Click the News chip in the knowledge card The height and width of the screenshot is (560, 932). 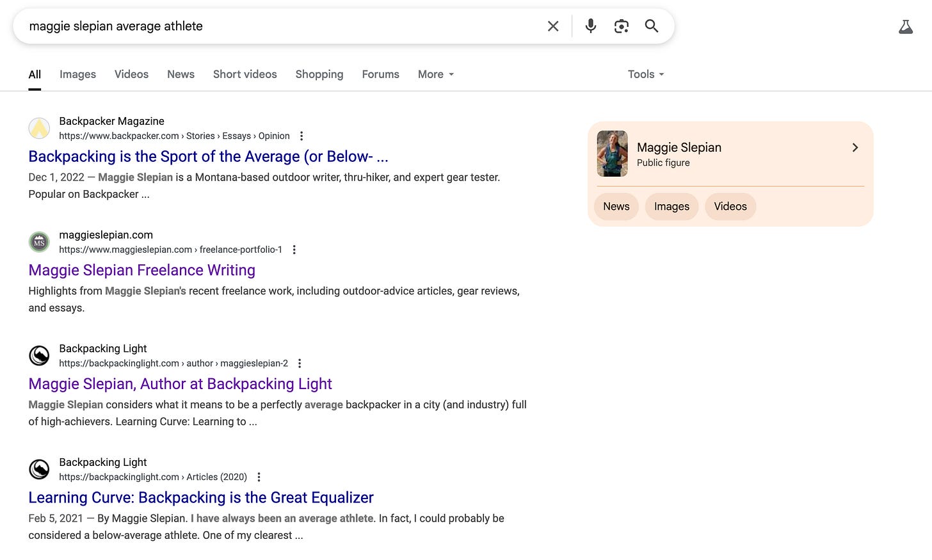pos(616,207)
